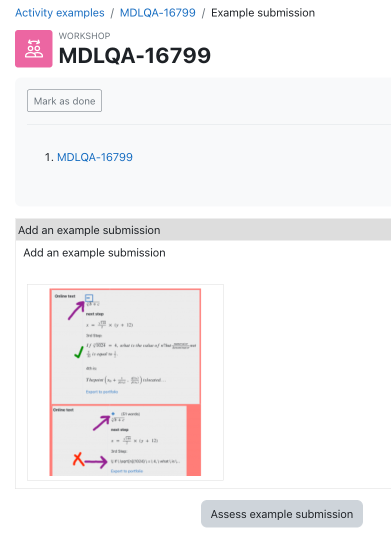The height and width of the screenshot is (552, 391).
Task: Click the purple arrow pointing at the blue box
Action: (x=76, y=311)
